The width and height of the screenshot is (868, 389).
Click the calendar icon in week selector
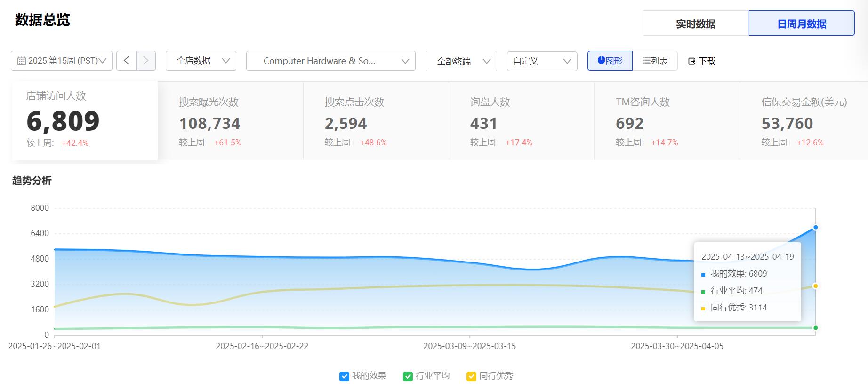click(21, 61)
